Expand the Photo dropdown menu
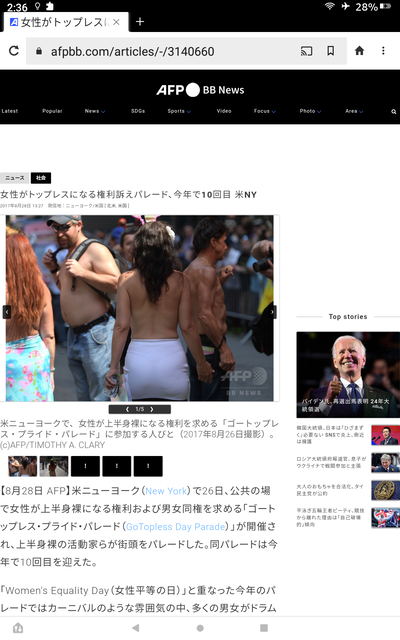The image size is (400, 640). tap(310, 111)
